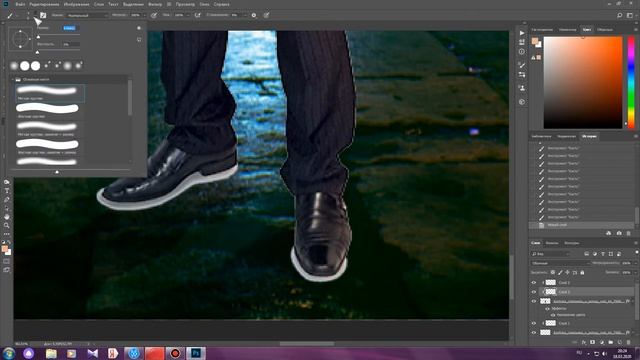Open the brush settings panel toggle icon

(x=43, y=15)
